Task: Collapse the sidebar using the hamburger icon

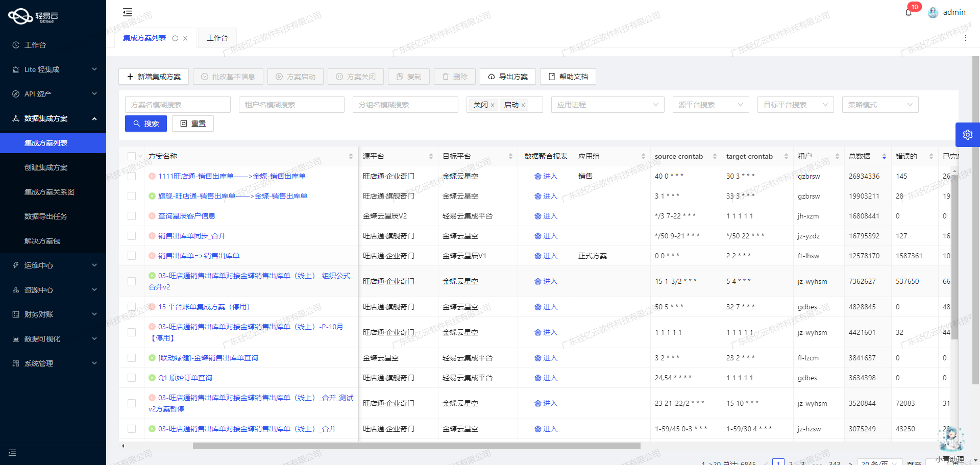Action: point(127,12)
